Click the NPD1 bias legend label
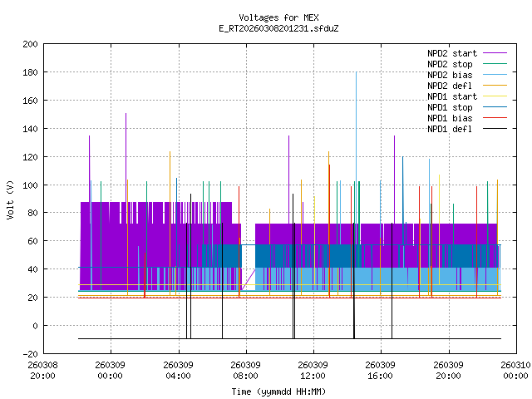532x399 pixels. coord(451,118)
